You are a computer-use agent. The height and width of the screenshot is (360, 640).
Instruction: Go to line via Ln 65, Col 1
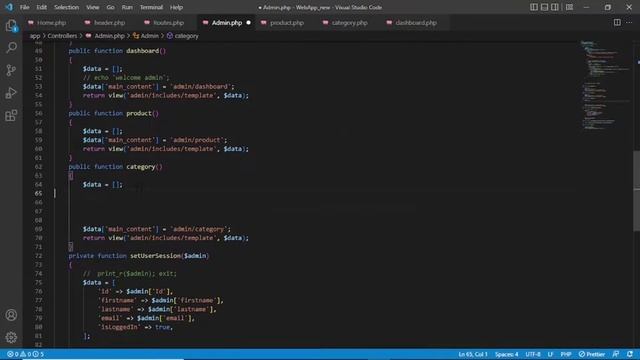coord(473,354)
